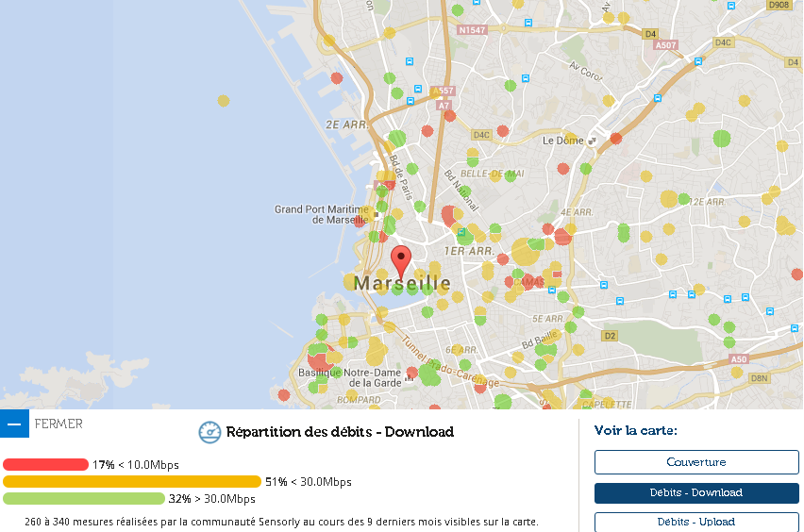Image resolution: width=804 pixels, height=532 pixels.
Task: Click the red location pin over Marseille
Action: coord(401,259)
